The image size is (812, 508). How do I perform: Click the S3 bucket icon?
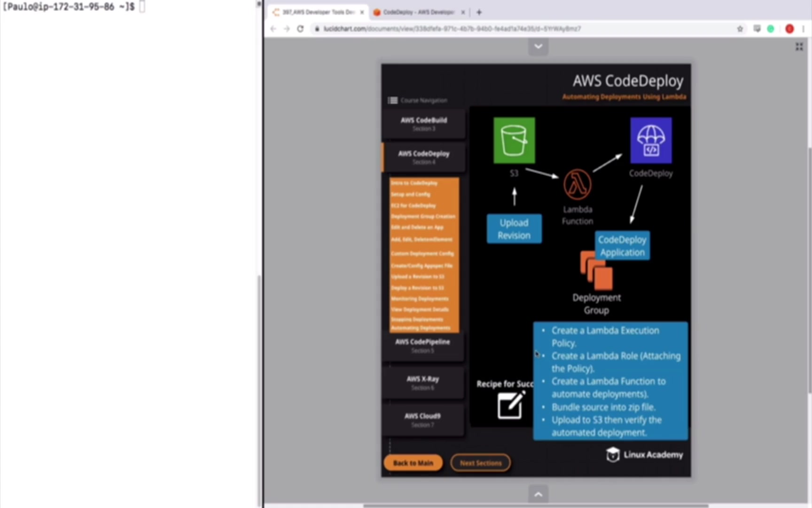coord(514,140)
